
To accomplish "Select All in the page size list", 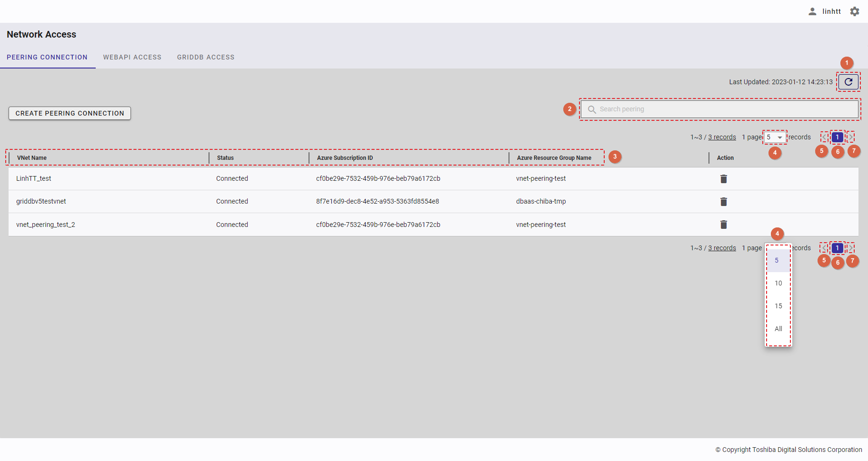I will (x=778, y=329).
